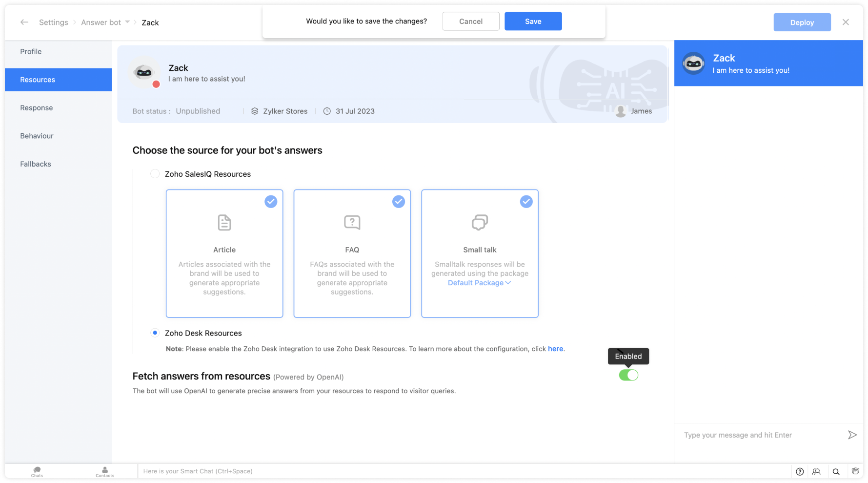This screenshot has width=868, height=483.
Task: Click the Settings breadcrumb
Action: 54,22
